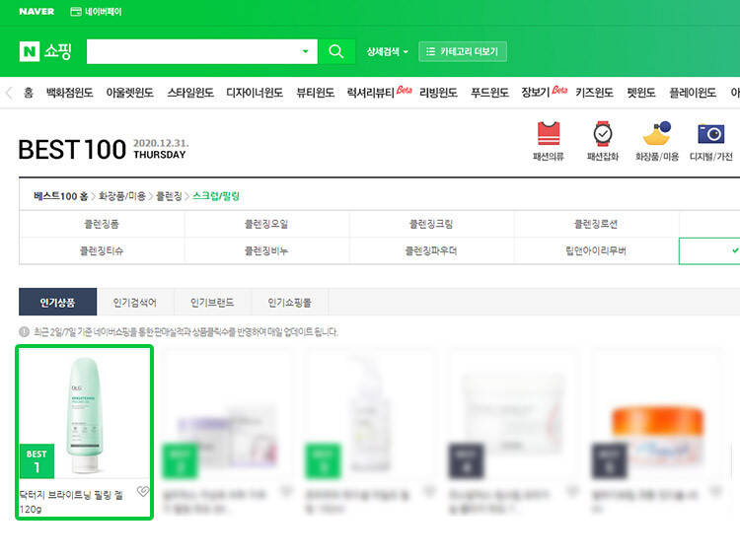
Task: Switch to the 인기검색어 tab
Action: 134,302
